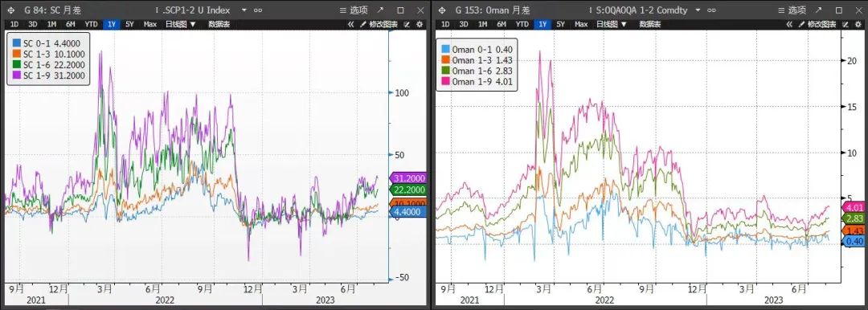Screen dimensions: 868x310
Task: Select 5Y range on Oman chart
Action: [560, 24]
